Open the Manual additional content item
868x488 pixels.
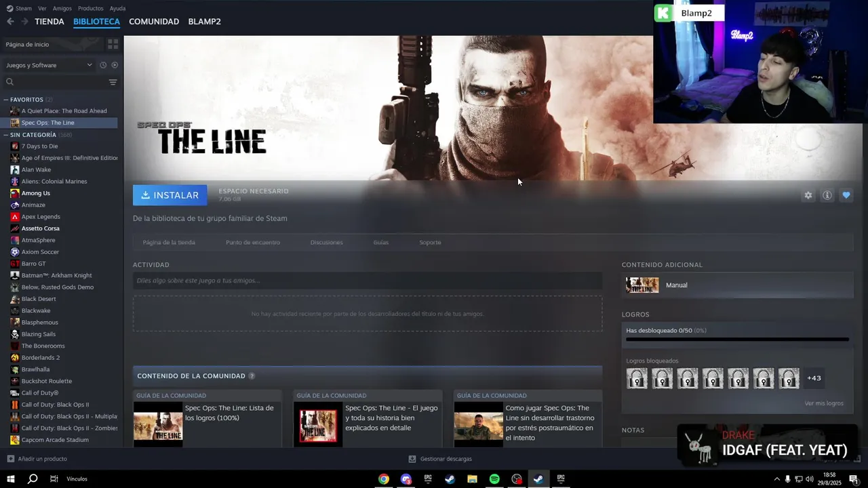[x=737, y=285]
